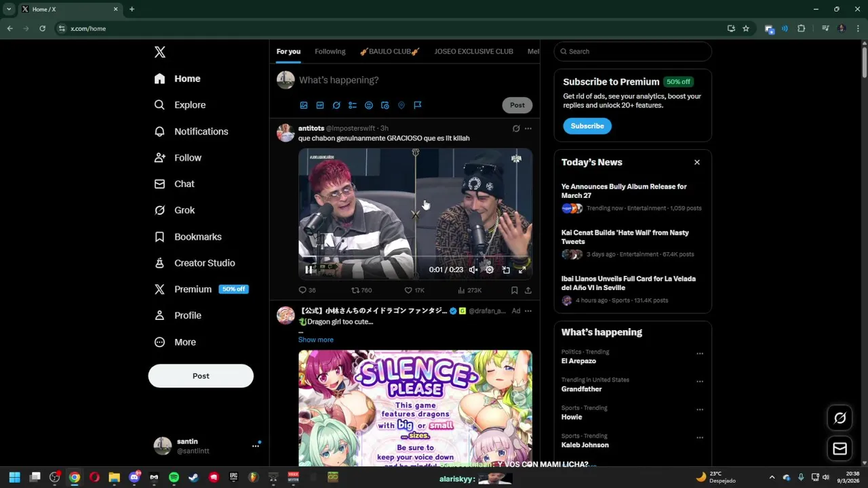The image size is (868, 488).
Task: Open more options for Howie trend
Action: 700,410
